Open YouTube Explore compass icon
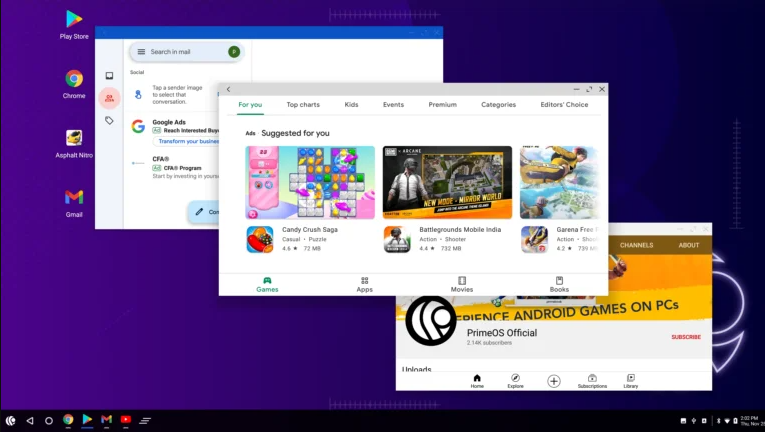765x432 pixels. (x=515, y=379)
